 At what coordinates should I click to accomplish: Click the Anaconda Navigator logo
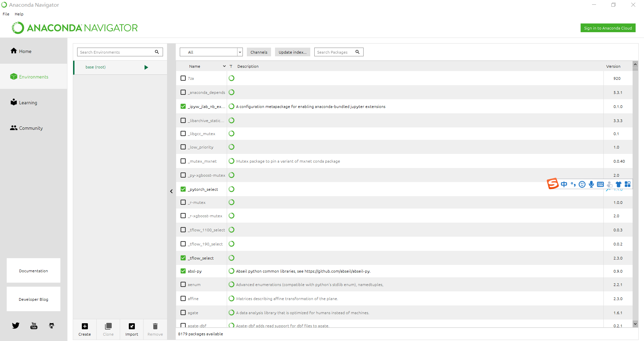[74, 28]
